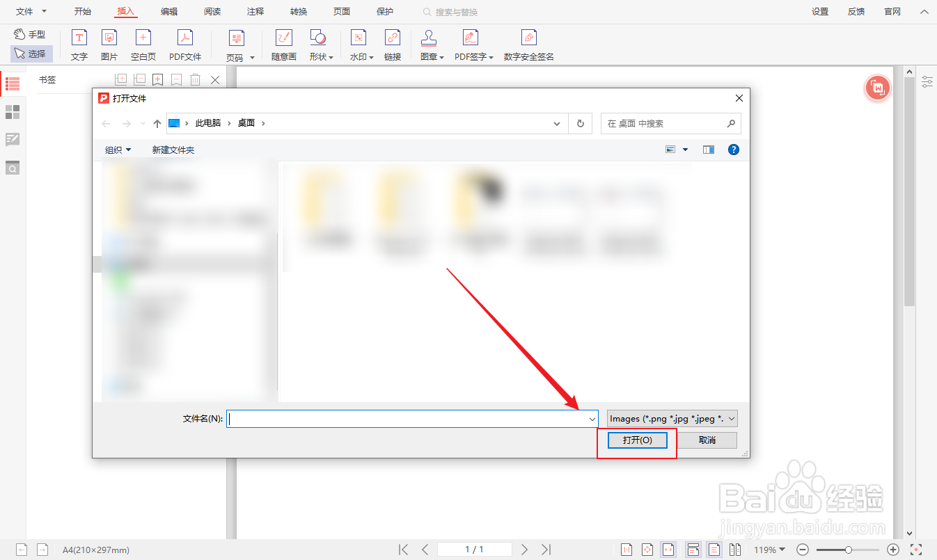Show page thumbnails panel in sidebar
This screenshot has height=560, width=937.
13,112
